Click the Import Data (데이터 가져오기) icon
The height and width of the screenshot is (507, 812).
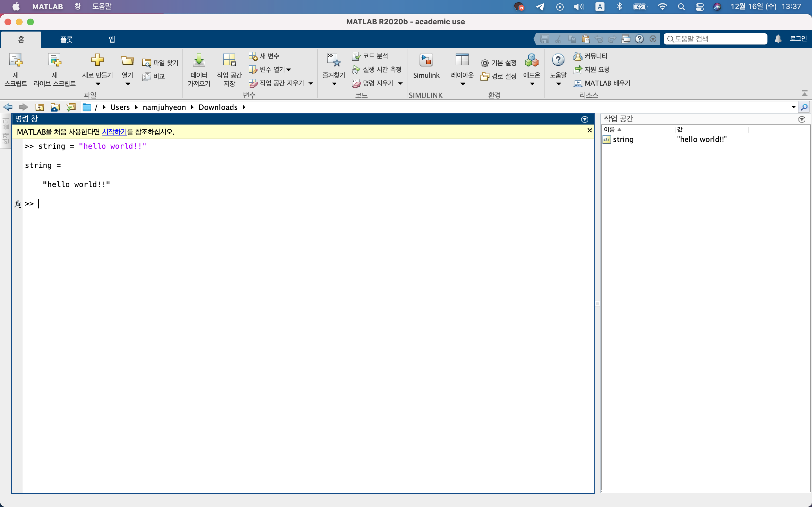[x=199, y=61]
